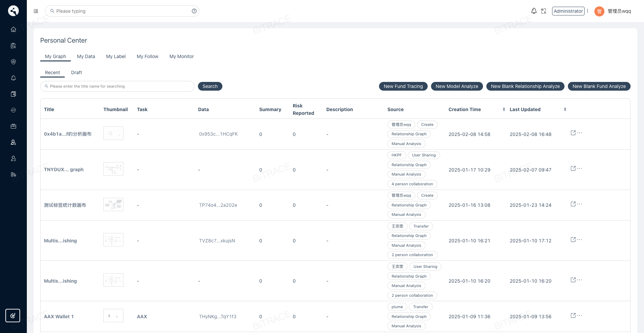Switch to the My Data tab
This screenshot has height=333, width=644.
(x=86, y=56)
